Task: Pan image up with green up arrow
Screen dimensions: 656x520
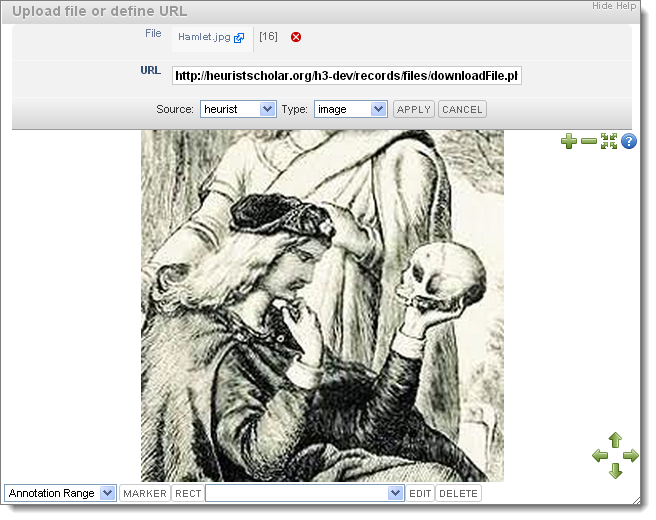Action: 615,440
